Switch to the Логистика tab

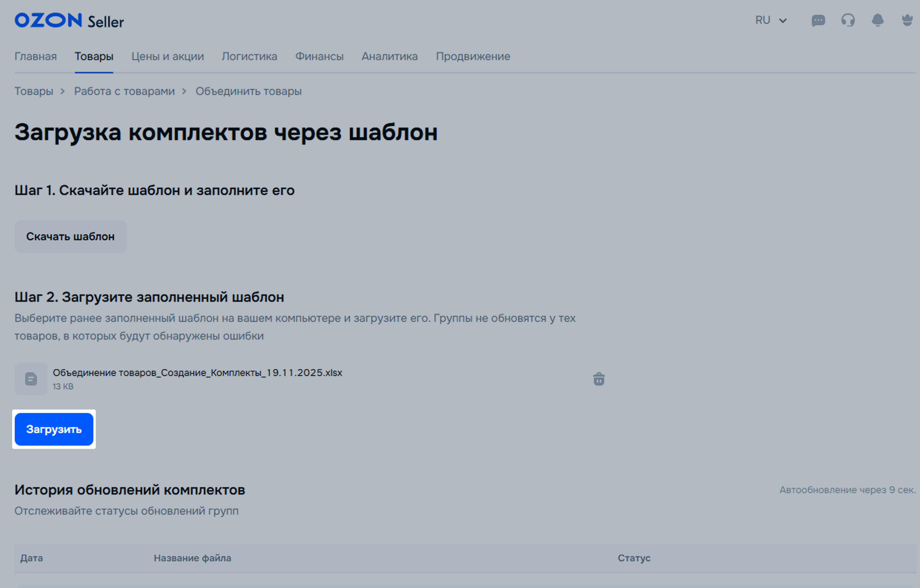tap(249, 57)
